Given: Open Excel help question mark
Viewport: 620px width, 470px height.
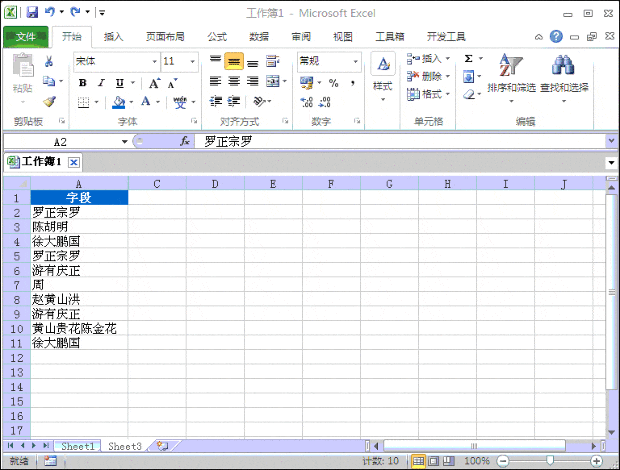Looking at the screenshot, I should [556, 37].
